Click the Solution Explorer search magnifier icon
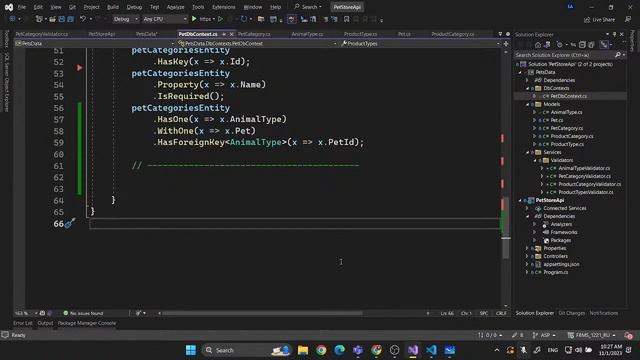The image size is (640, 360). 618,55
